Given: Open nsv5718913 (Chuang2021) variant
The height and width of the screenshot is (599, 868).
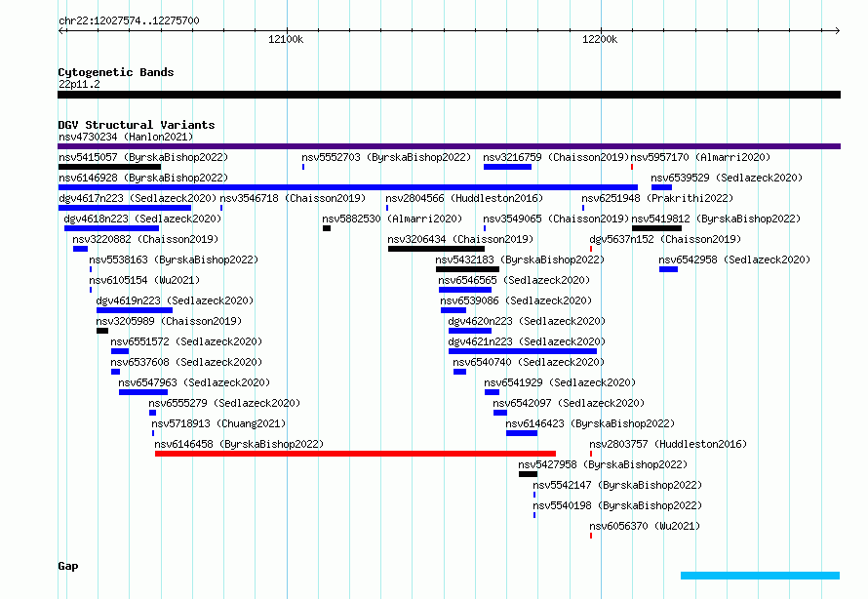Looking at the screenshot, I should (218, 423).
